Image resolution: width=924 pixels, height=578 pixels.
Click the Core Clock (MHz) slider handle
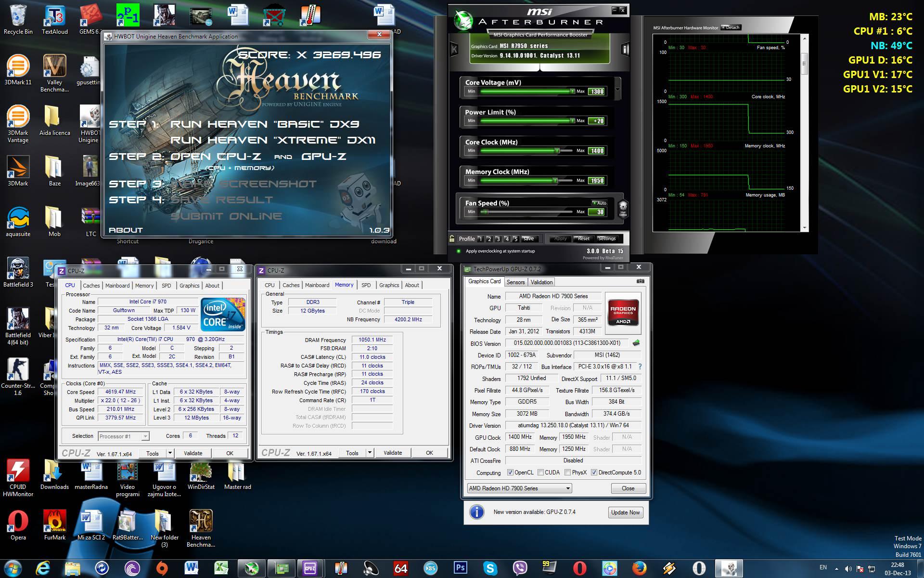[x=557, y=151]
